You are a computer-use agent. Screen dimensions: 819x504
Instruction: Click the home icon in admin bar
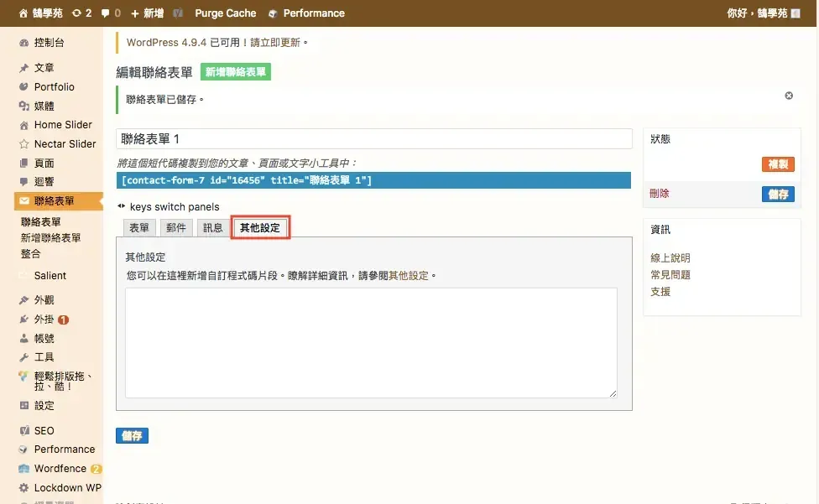(x=23, y=13)
